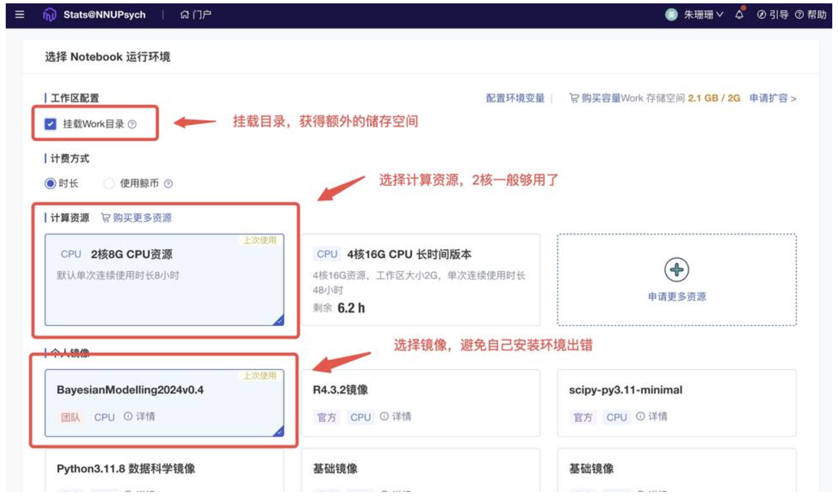Select the 时长 billing radio button
The width and height of the screenshot is (838, 504).
(x=50, y=184)
